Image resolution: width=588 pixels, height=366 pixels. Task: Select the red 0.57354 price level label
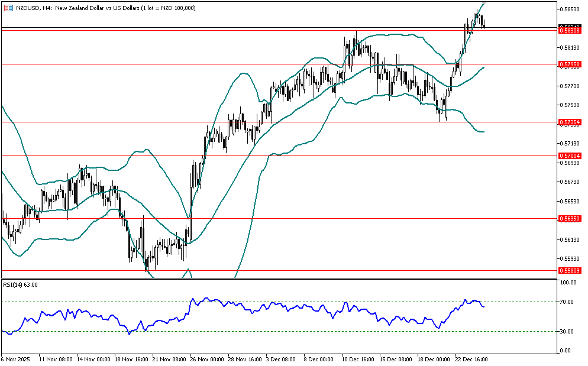[x=570, y=122]
